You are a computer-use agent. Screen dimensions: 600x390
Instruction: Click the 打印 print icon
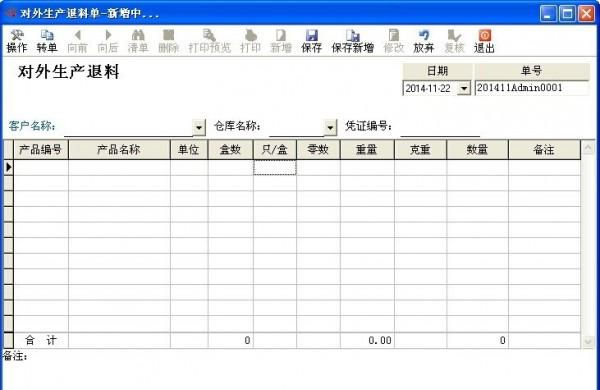(x=250, y=41)
